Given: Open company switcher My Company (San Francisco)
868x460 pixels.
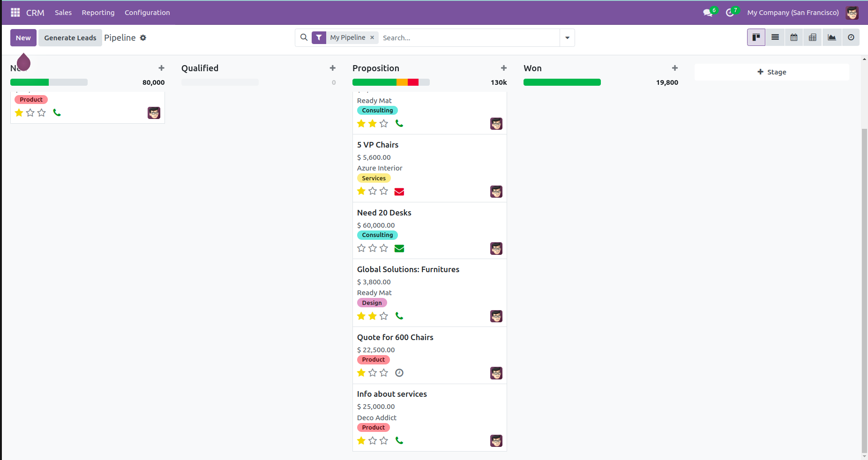Looking at the screenshot, I should [x=793, y=13].
